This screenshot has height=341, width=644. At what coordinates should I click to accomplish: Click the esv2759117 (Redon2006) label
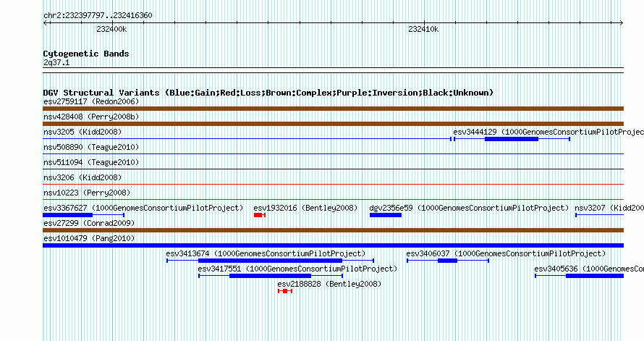pos(91,101)
